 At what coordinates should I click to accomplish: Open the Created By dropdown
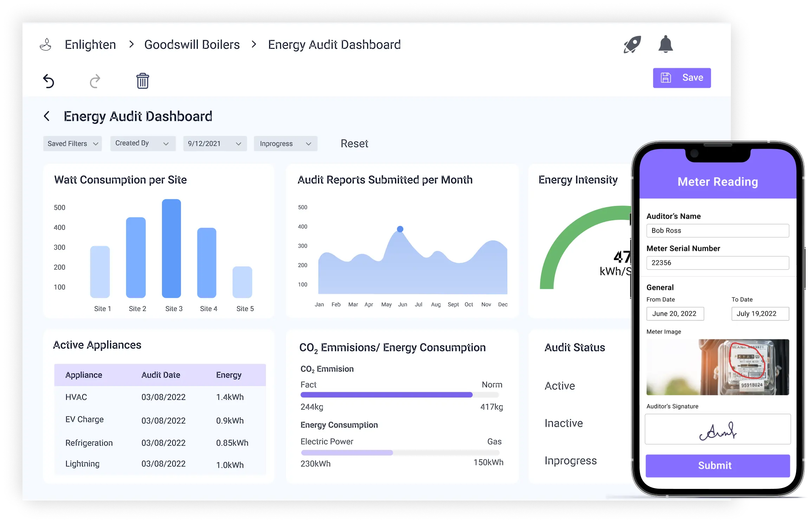tap(143, 143)
